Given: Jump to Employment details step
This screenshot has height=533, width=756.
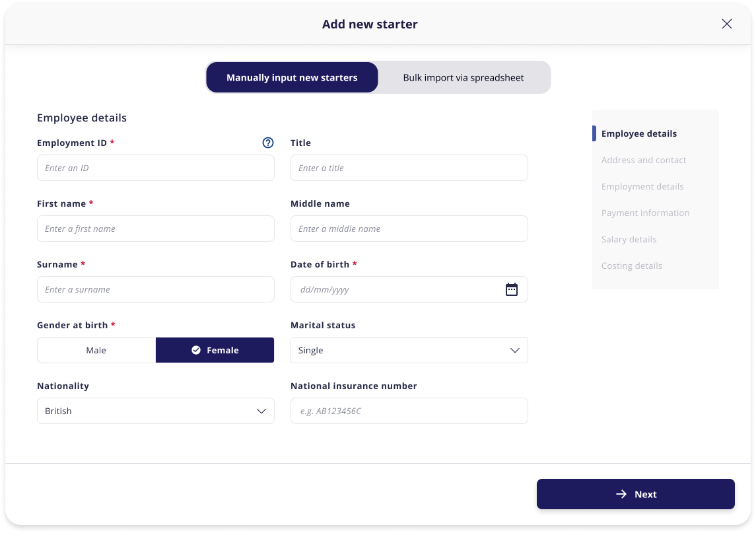Looking at the screenshot, I should coord(642,187).
